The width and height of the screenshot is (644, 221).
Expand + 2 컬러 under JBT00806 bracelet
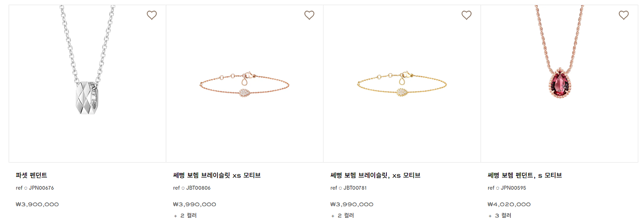pyautogui.click(x=185, y=215)
